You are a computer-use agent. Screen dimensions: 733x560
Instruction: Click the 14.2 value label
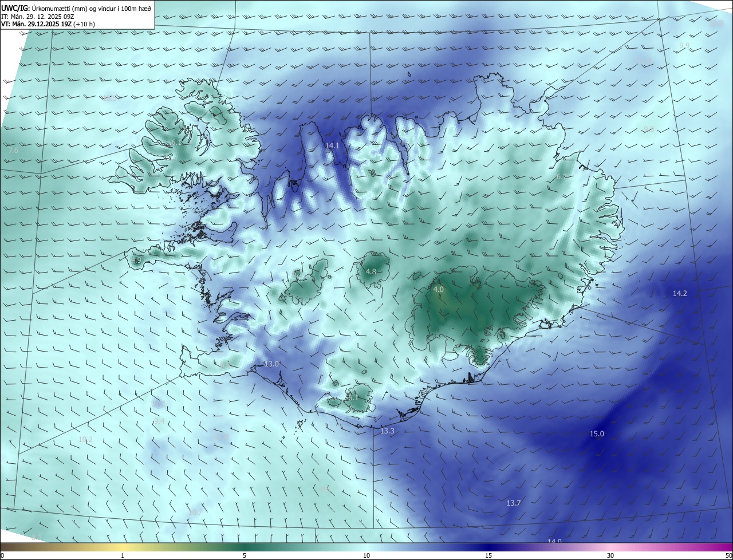coord(680,293)
